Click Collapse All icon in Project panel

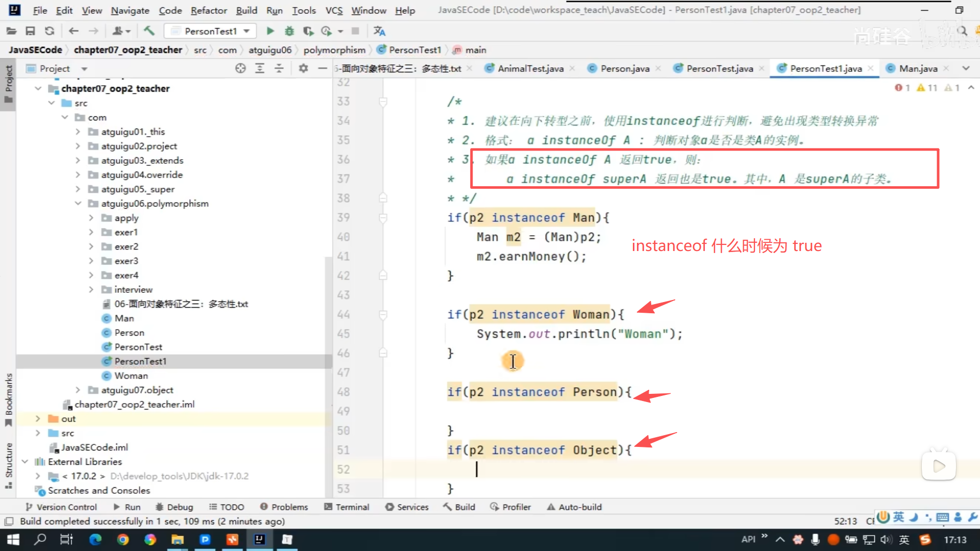(279, 68)
